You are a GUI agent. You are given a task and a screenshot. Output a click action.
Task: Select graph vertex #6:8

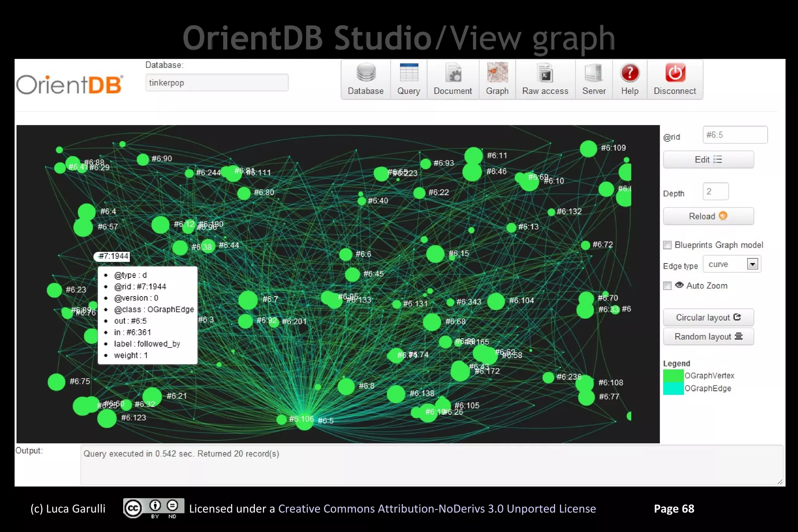coord(346,387)
